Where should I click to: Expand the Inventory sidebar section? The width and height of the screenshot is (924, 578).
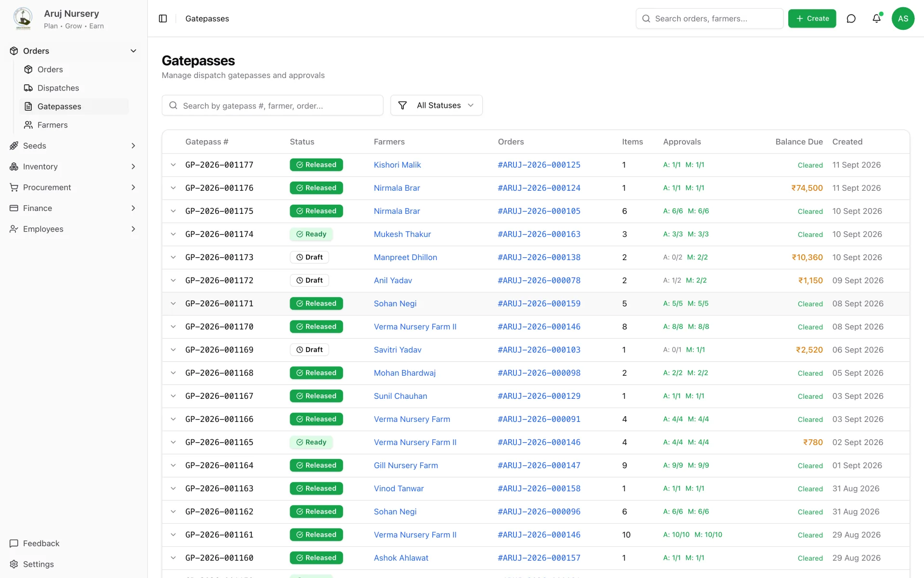tap(133, 166)
